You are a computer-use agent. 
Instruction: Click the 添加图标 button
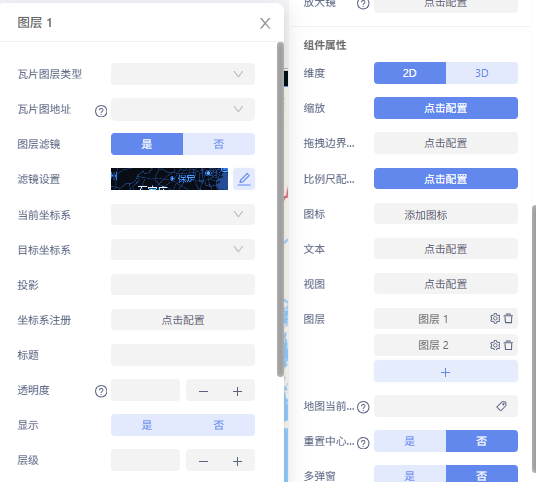[x=446, y=214]
